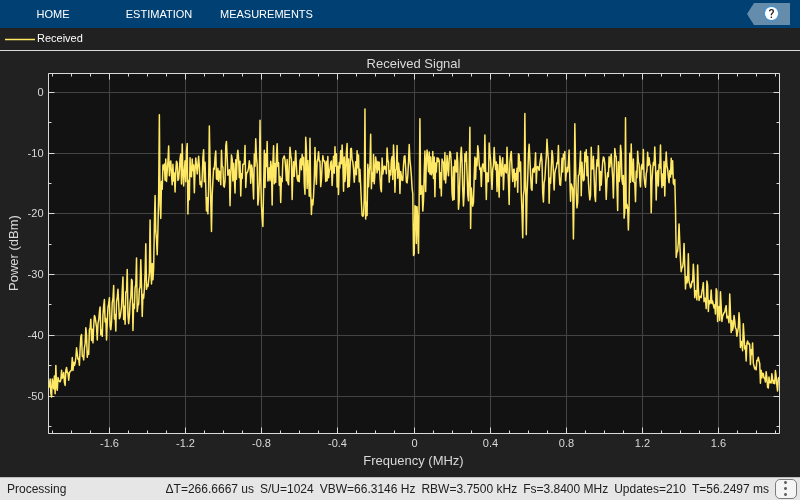This screenshot has height=500, width=800.
Task: Click the Processing status text
Action: pos(37,489)
